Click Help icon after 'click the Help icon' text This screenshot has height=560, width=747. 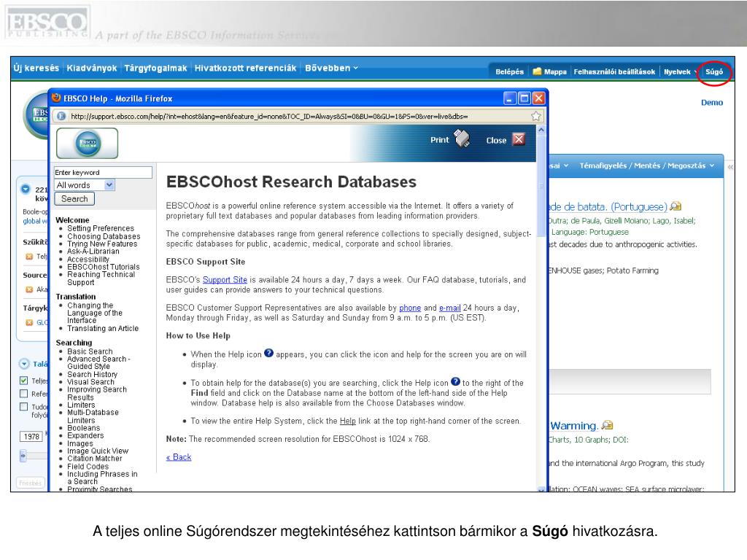455,381
